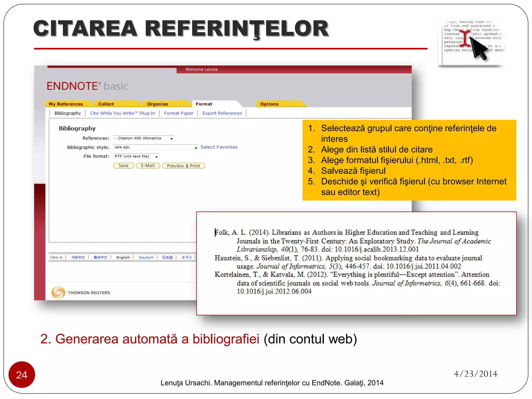Click the slide number 24 badge
This screenshot has width=532, height=399.
[x=22, y=375]
